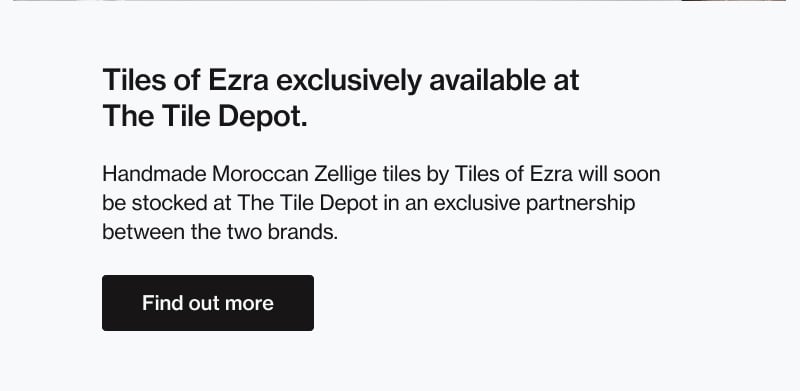
Task: Click the word 'Depot.' in the heading
Action: tap(263, 118)
